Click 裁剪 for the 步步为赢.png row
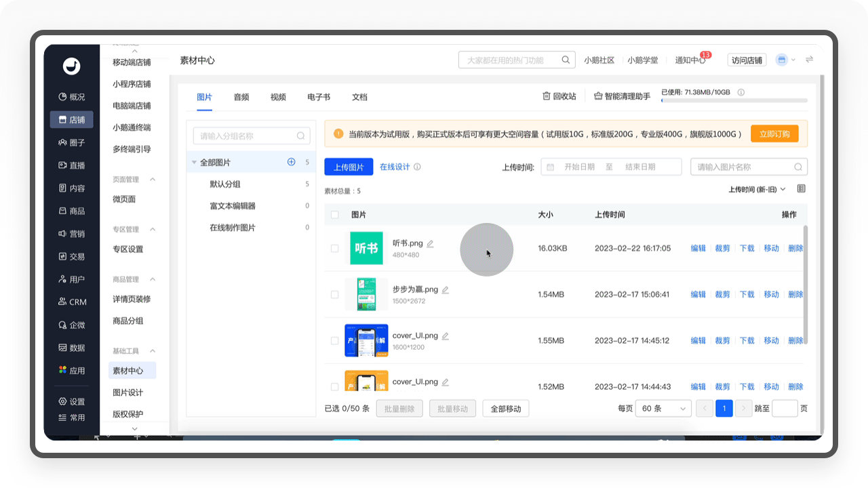868x488 pixels. [x=722, y=294]
